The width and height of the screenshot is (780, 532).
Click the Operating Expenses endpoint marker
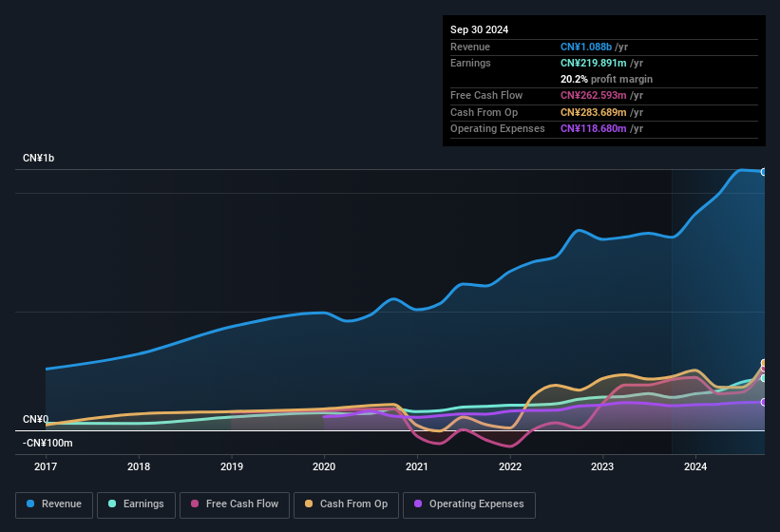point(764,402)
